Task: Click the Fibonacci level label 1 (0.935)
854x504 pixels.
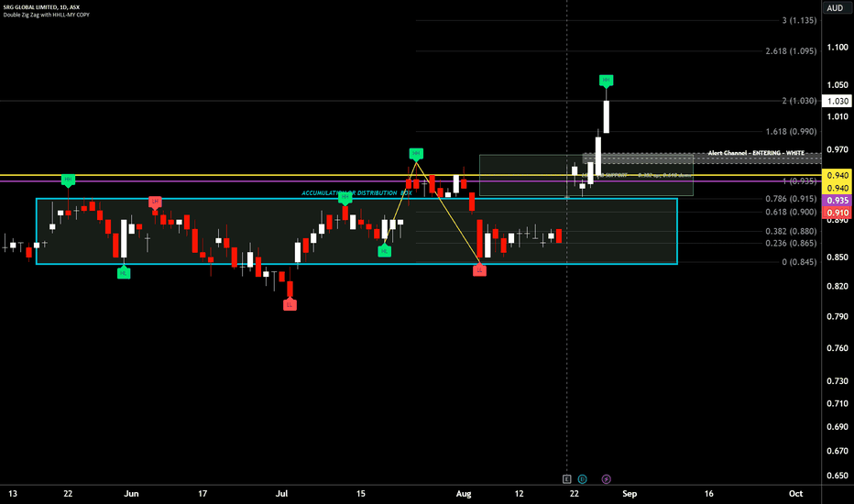Action: [799, 181]
